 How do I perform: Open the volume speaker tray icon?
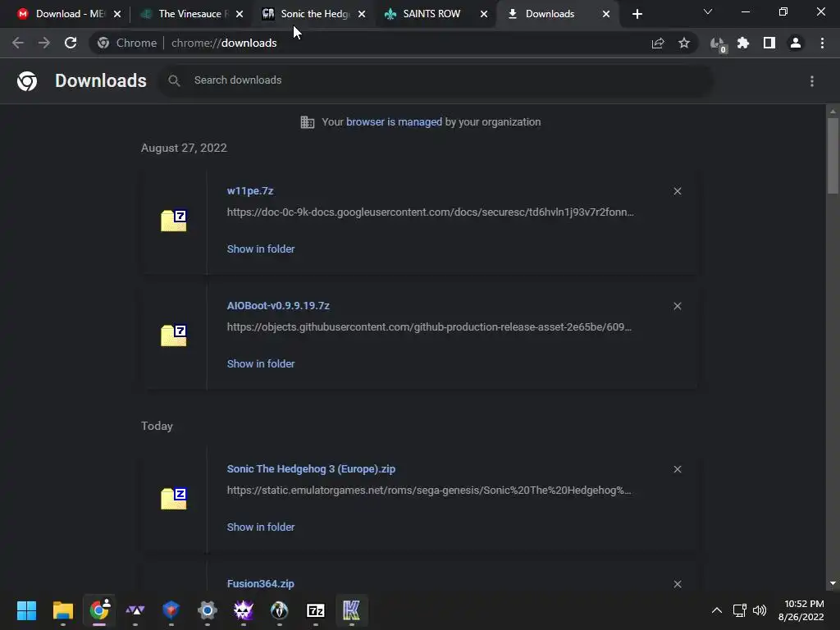(760, 610)
